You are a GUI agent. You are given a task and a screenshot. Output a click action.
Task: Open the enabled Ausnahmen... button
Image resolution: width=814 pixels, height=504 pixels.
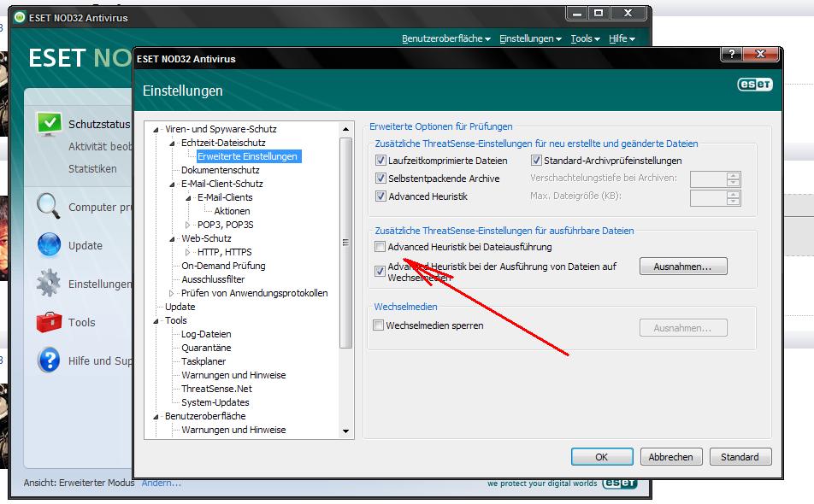(682, 267)
